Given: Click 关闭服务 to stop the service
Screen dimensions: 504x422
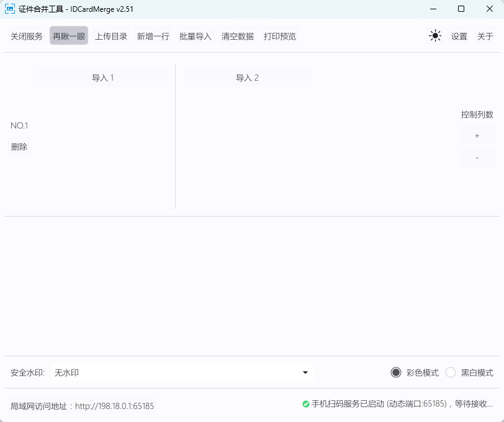Looking at the screenshot, I should coord(27,36).
